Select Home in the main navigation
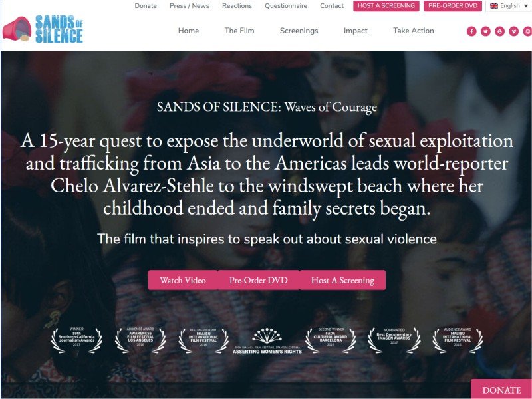This screenshot has width=532, height=399. 188,31
